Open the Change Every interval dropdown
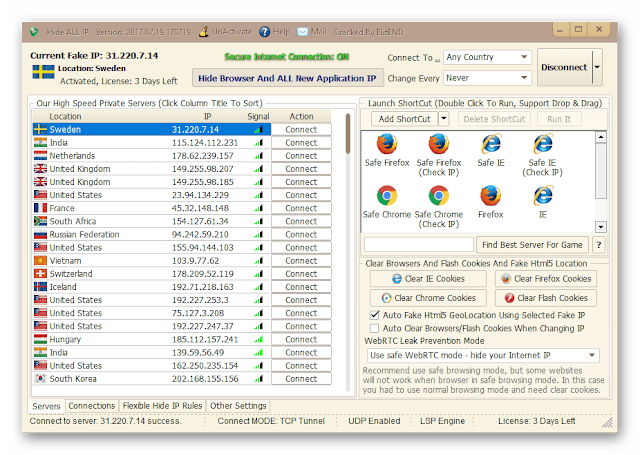Screen dimensions: 640x455 pyautogui.click(x=487, y=78)
